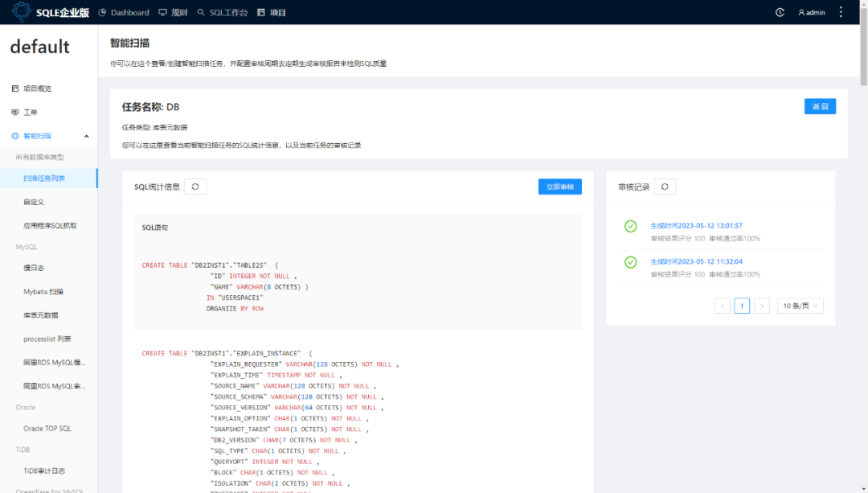Click the 立即审核 button
The width and height of the screenshot is (868, 493).
point(559,187)
